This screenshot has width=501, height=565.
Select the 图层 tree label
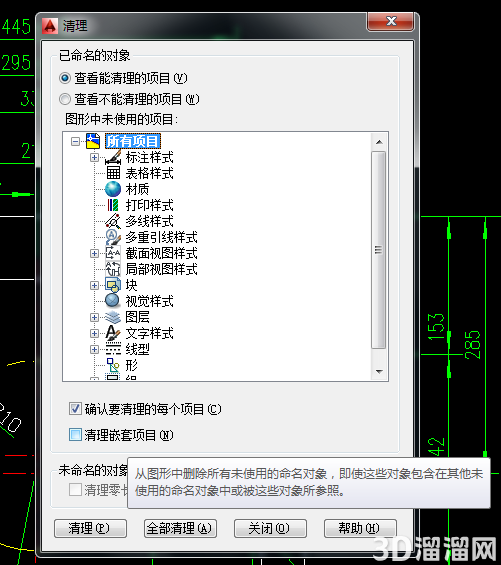pyautogui.click(x=137, y=317)
